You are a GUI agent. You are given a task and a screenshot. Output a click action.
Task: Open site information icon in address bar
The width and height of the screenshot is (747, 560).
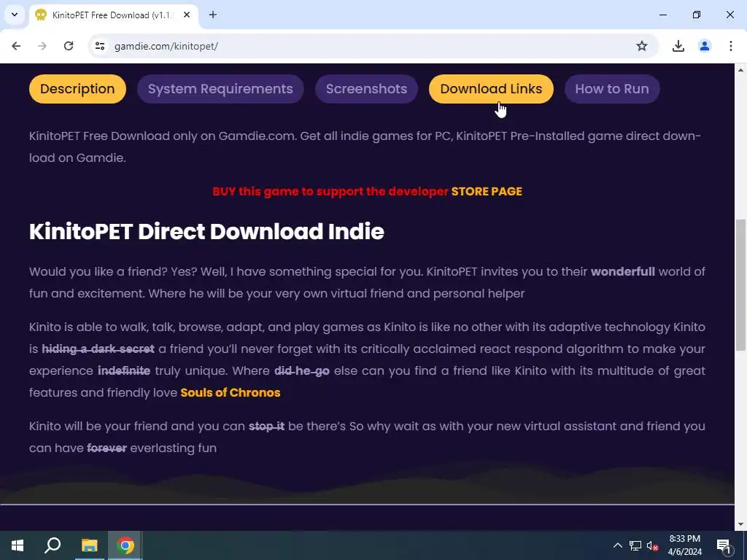pyautogui.click(x=99, y=46)
